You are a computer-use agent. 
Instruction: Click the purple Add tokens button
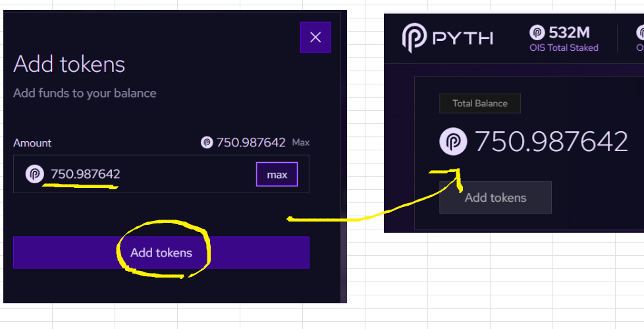[161, 253]
